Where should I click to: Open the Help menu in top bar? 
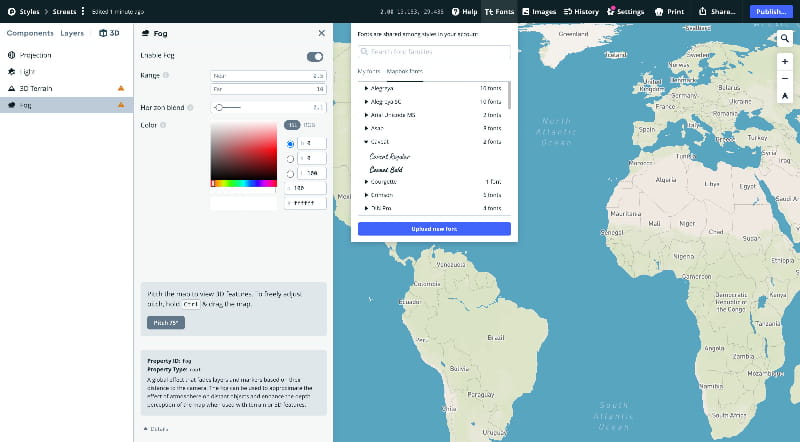pos(464,11)
